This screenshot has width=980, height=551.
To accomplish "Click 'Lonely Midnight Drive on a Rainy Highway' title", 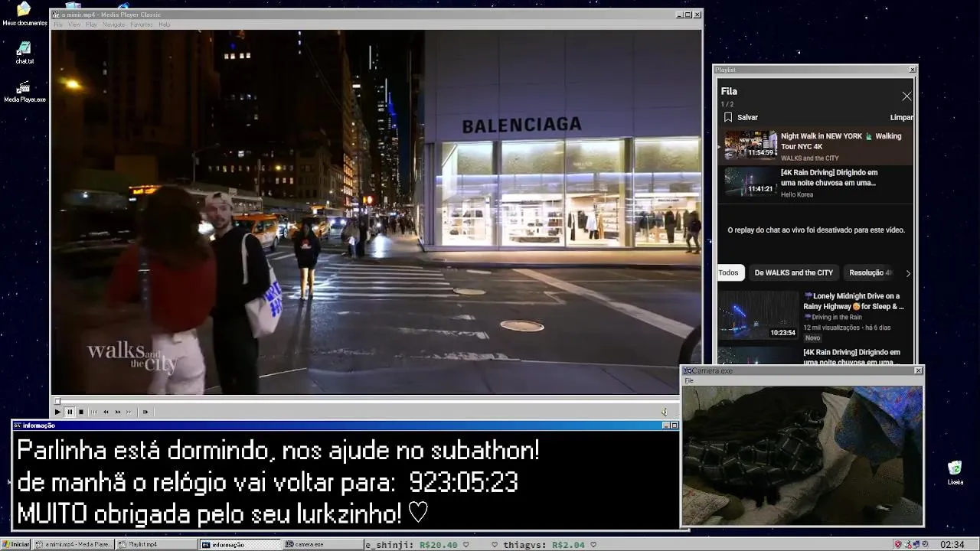I will point(854,301).
